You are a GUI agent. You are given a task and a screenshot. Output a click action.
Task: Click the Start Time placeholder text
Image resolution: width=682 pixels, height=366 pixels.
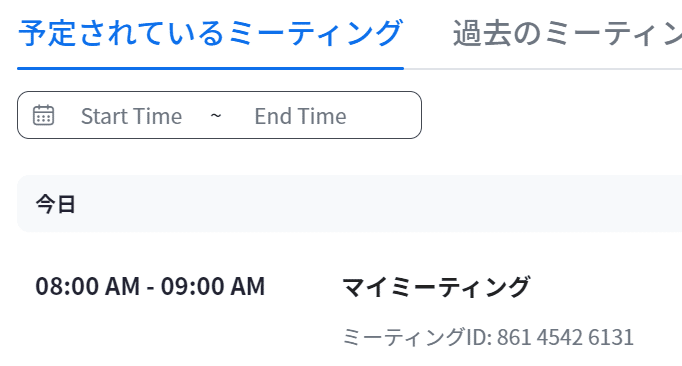[131, 116]
